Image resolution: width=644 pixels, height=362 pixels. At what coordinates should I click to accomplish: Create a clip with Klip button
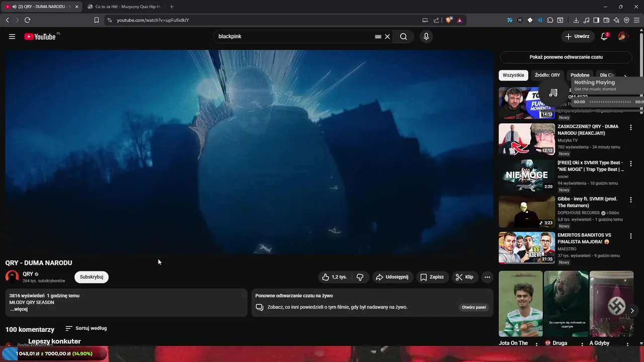(x=464, y=277)
